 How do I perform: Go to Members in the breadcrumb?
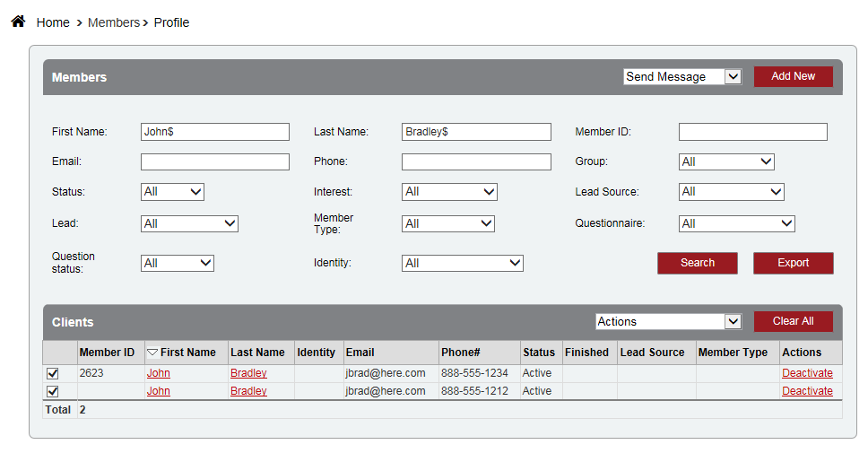pos(113,22)
